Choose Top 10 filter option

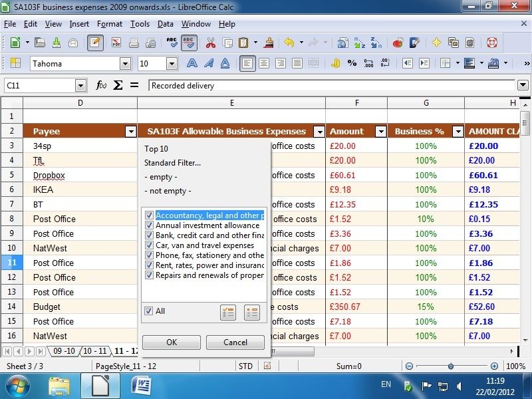click(x=156, y=149)
